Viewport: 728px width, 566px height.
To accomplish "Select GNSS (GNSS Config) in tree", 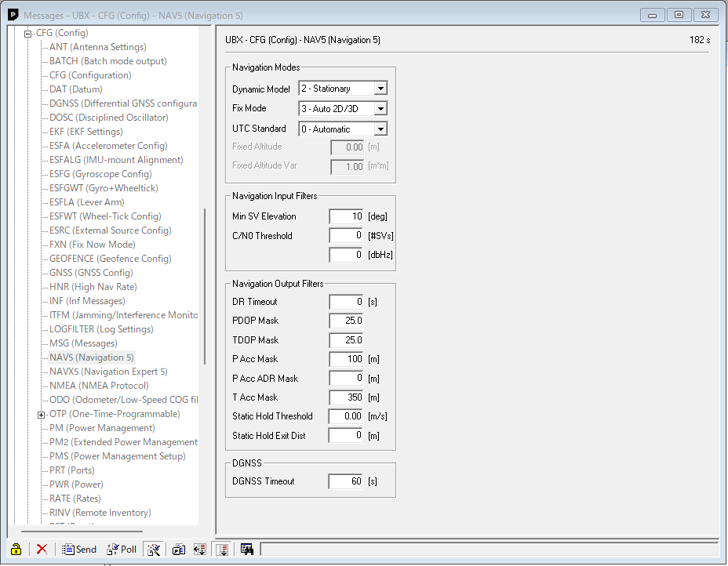I will pos(91,273).
